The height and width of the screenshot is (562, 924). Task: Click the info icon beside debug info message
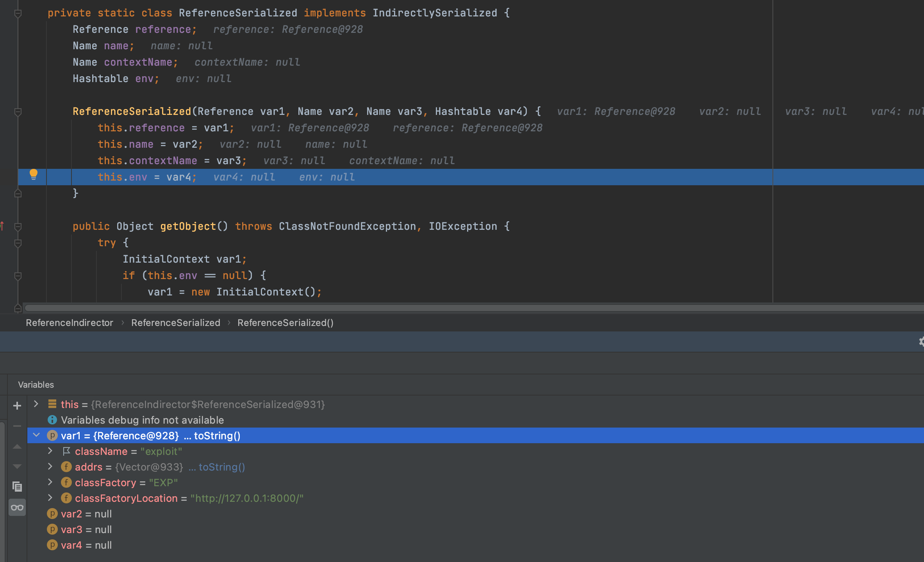[x=52, y=420]
